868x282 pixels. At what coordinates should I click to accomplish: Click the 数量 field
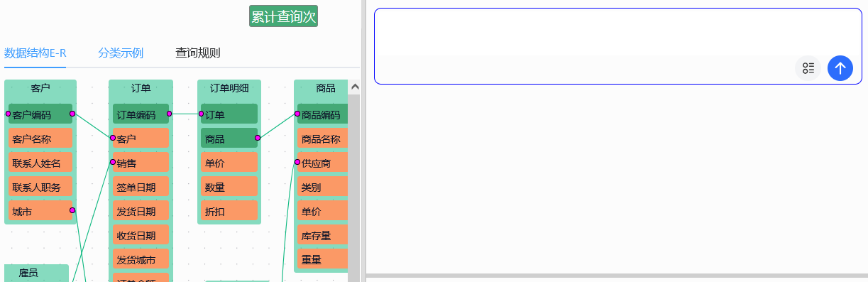point(229,186)
